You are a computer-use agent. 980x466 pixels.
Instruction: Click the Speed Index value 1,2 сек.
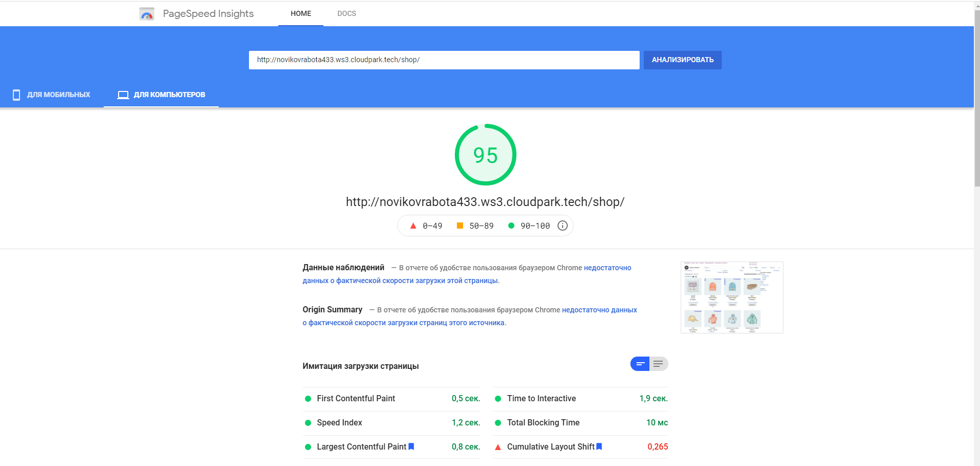tap(466, 423)
